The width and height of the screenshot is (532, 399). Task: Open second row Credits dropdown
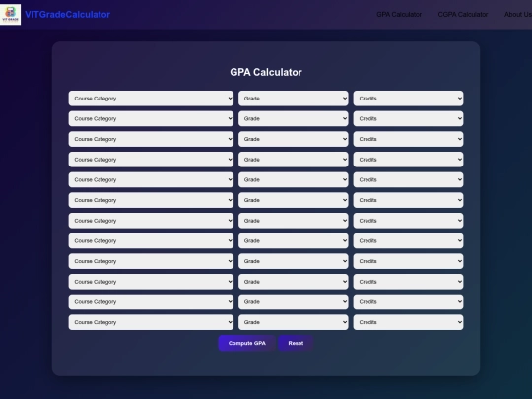(x=408, y=119)
